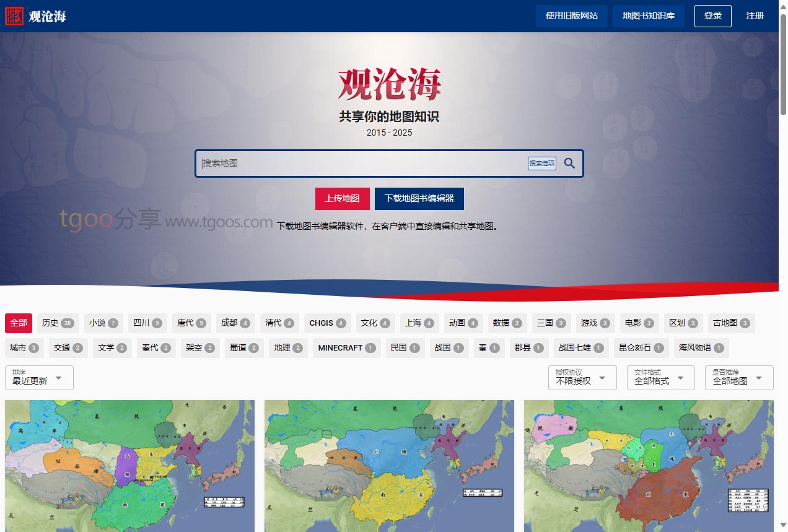Open the search options button

tap(541, 164)
